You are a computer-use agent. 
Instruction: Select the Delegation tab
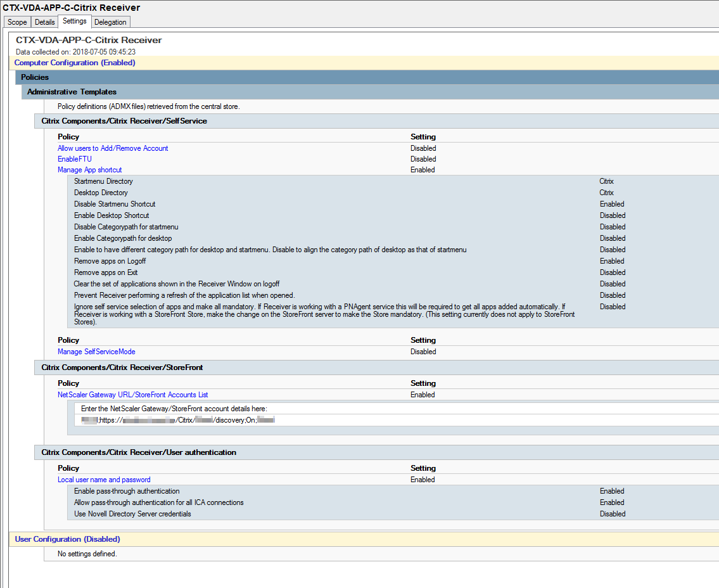coord(110,22)
